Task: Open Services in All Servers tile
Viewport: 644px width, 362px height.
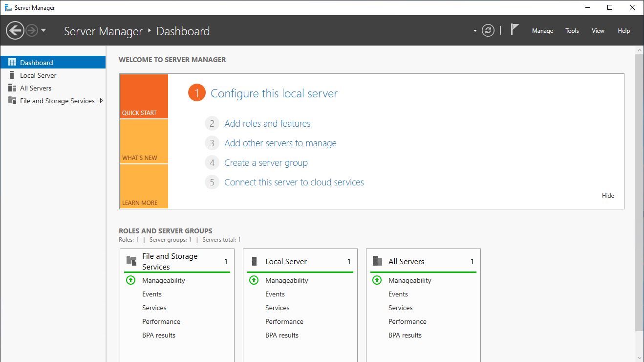Action: (x=401, y=308)
